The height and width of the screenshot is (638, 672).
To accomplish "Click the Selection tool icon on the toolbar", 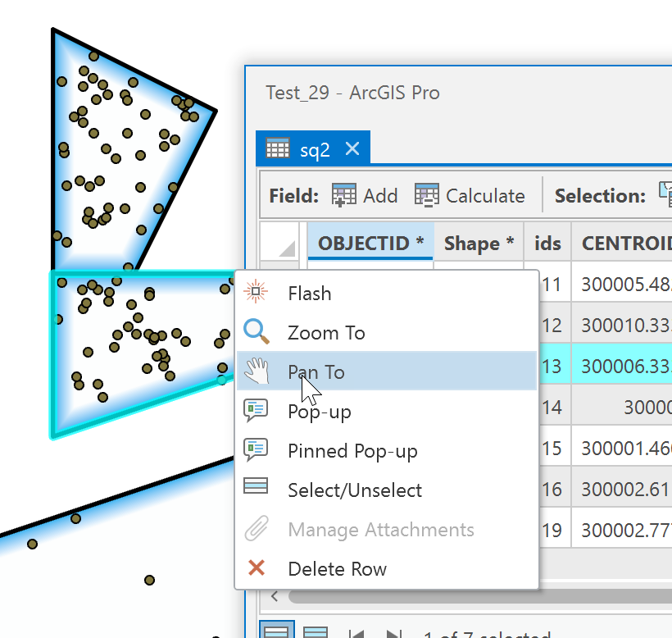I will pyautogui.click(x=665, y=194).
